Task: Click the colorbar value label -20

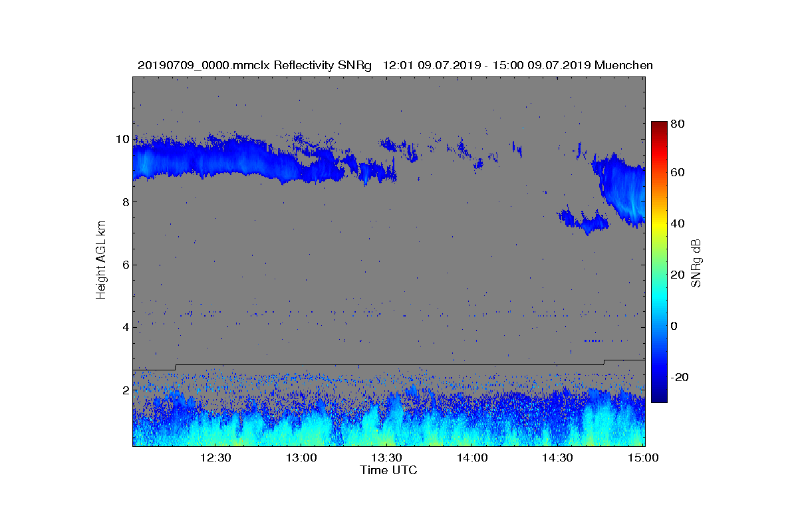Action: (680, 377)
